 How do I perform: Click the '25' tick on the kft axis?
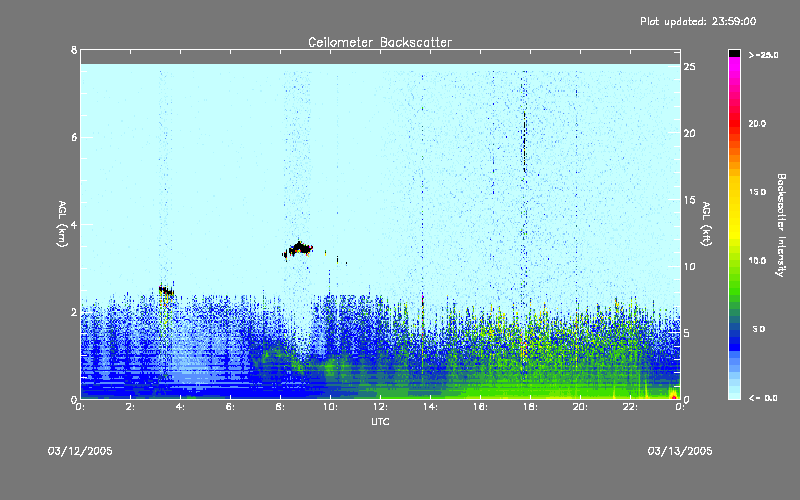pos(690,67)
